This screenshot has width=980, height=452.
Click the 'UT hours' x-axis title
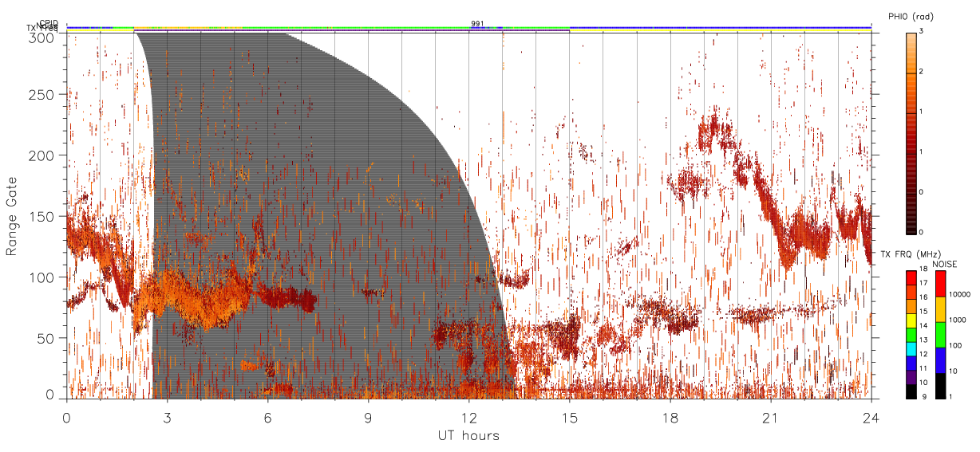pos(468,435)
